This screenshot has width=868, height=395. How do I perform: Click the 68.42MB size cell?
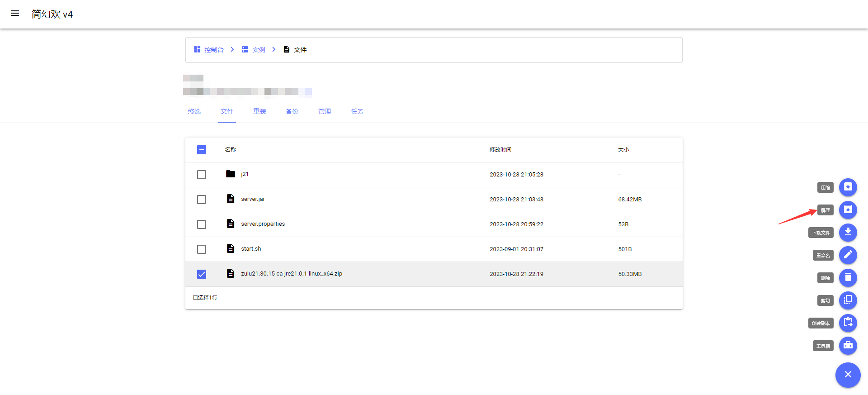click(630, 200)
